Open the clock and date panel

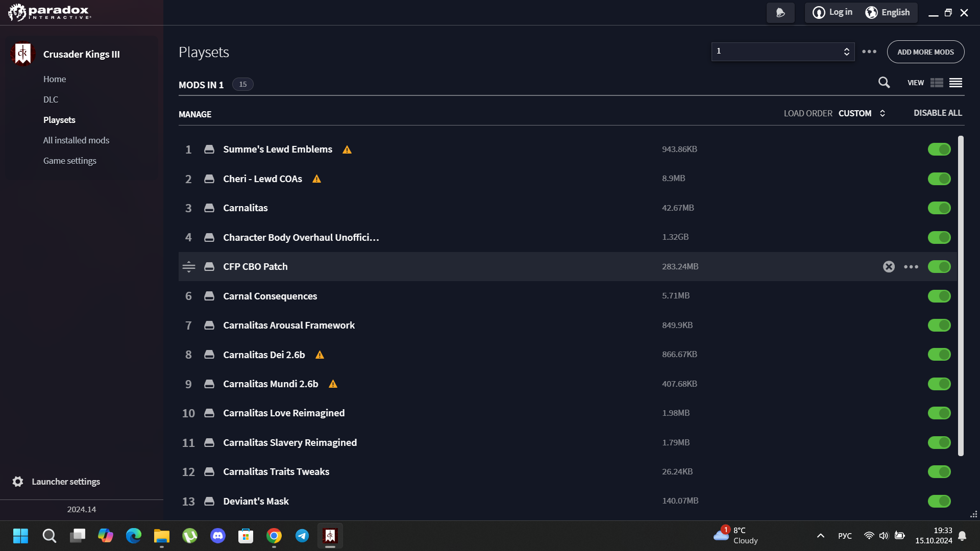tap(934, 536)
